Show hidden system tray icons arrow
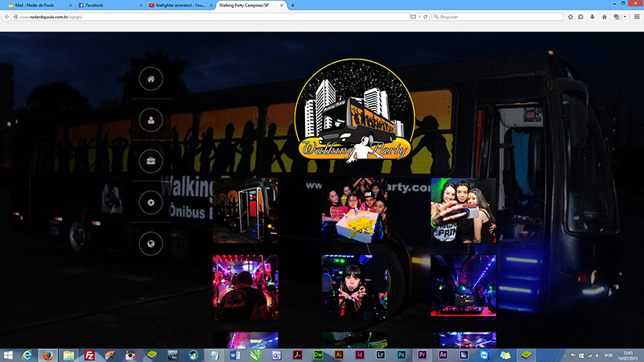This screenshot has height=362, width=644. point(565,356)
